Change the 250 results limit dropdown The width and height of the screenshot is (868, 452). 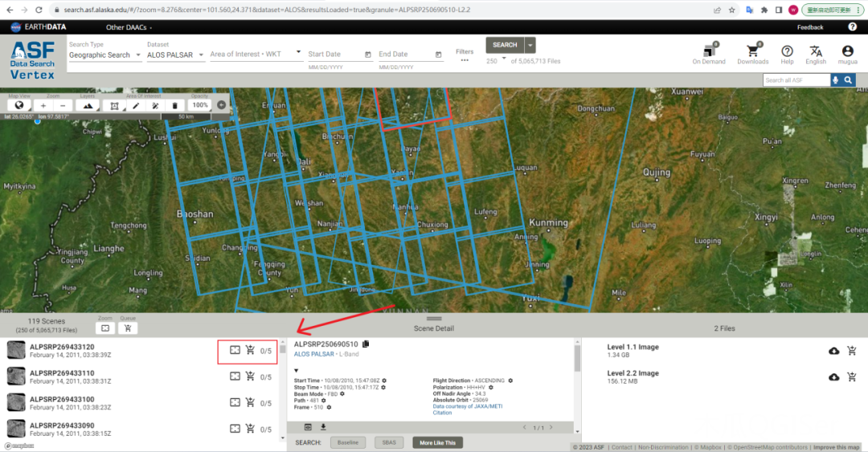496,61
